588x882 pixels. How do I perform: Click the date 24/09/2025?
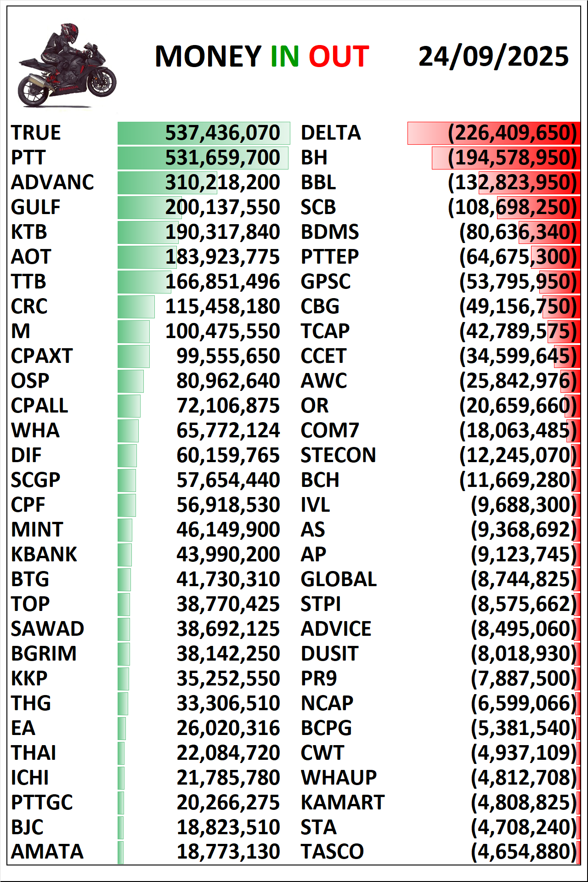tap(493, 57)
